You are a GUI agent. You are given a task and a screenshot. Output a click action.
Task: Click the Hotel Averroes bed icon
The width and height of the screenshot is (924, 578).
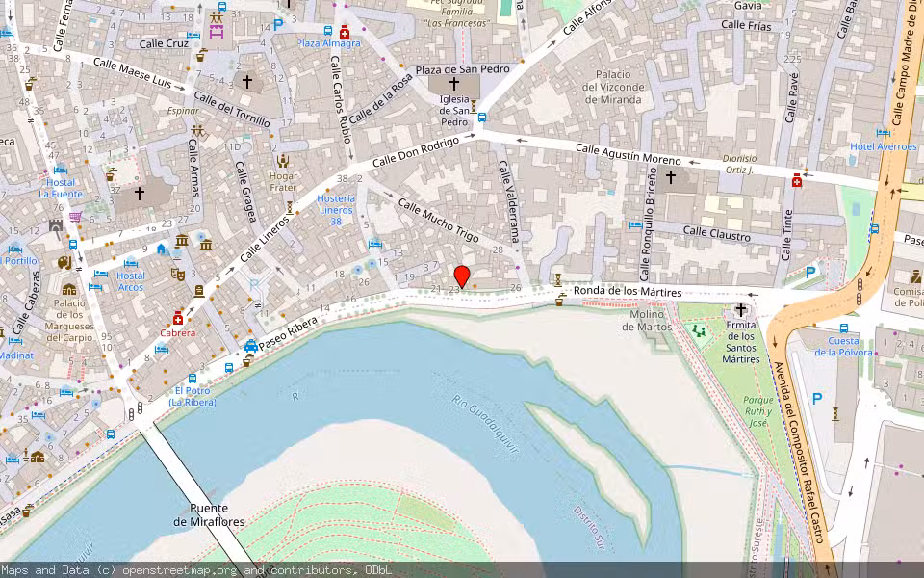[883, 133]
